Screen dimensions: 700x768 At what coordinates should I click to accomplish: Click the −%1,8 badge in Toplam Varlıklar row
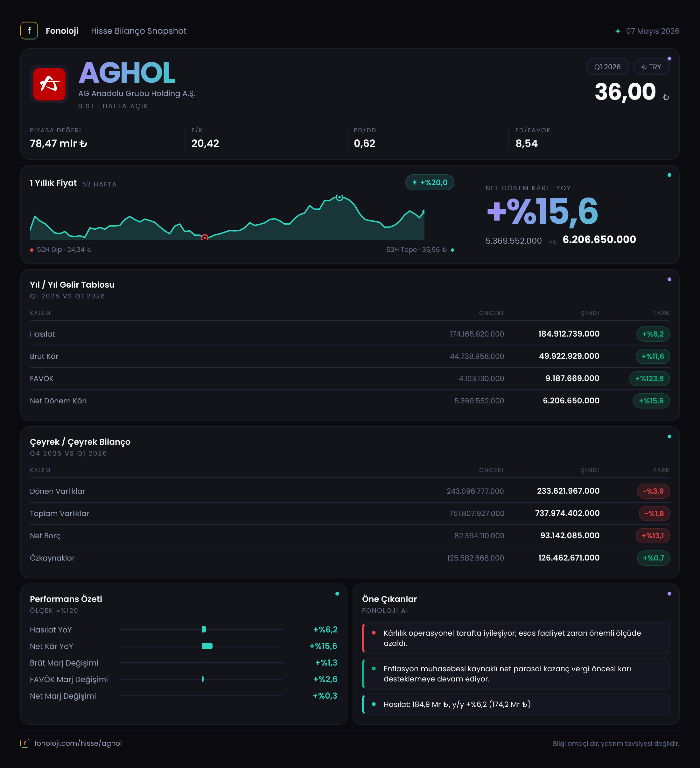(654, 513)
